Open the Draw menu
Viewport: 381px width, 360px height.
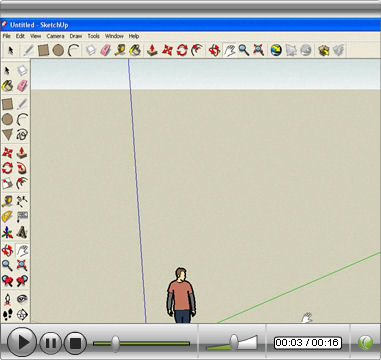click(x=76, y=36)
